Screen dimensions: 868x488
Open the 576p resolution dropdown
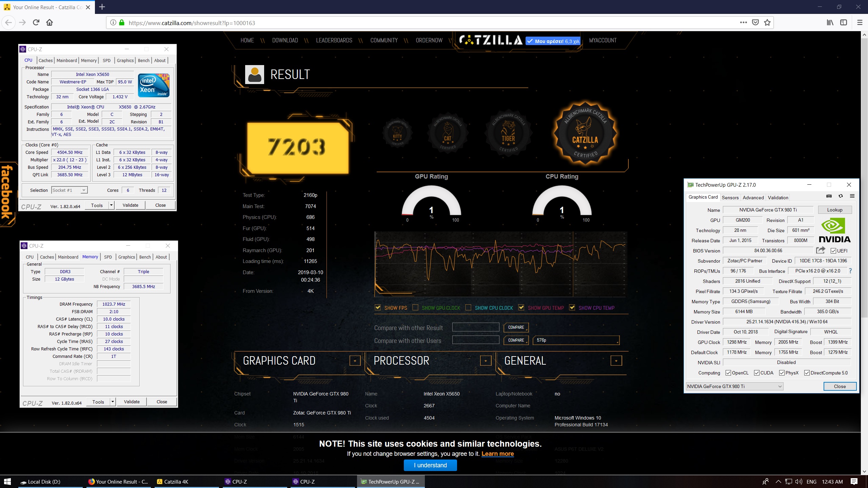pyautogui.click(x=576, y=340)
